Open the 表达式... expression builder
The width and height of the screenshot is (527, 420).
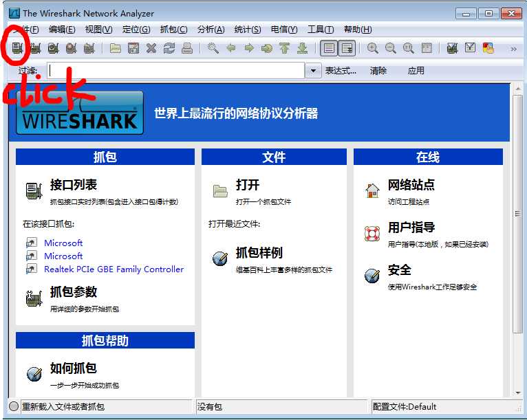pos(341,71)
